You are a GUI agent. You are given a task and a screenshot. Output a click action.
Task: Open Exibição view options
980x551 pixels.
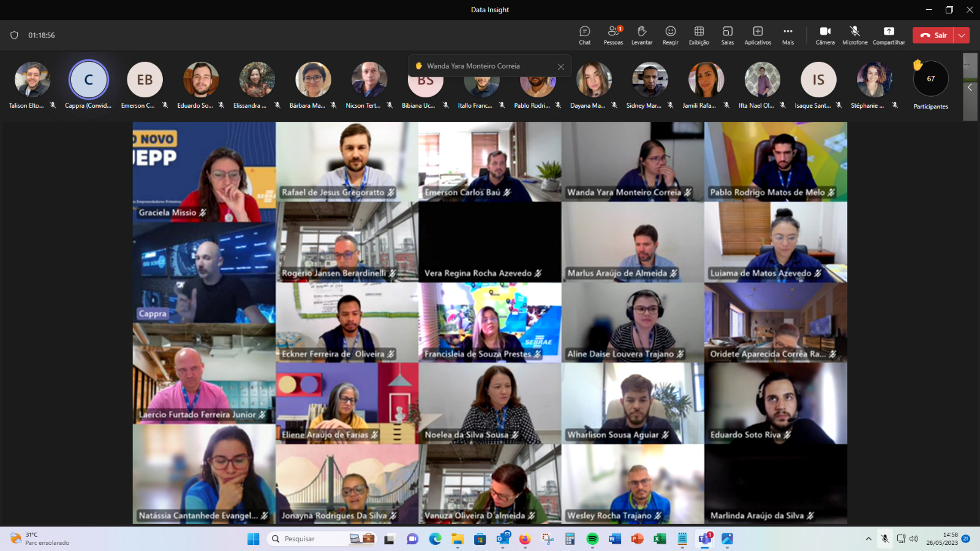pyautogui.click(x=698, y=35)
